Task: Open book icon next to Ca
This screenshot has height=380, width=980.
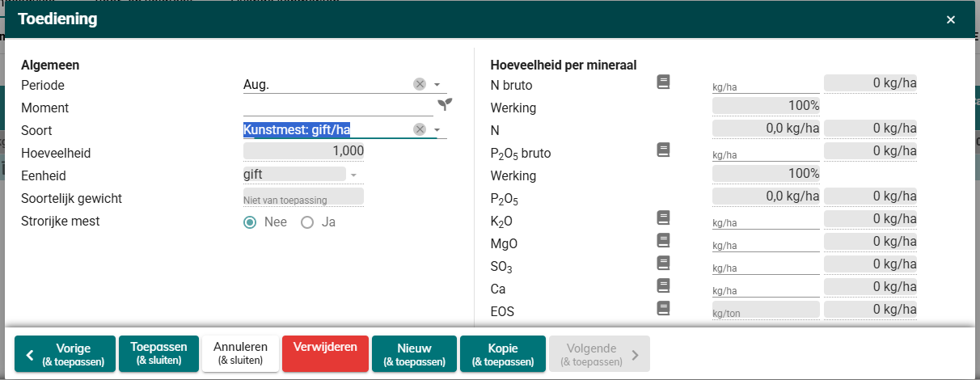Action: tap(664, 285)
